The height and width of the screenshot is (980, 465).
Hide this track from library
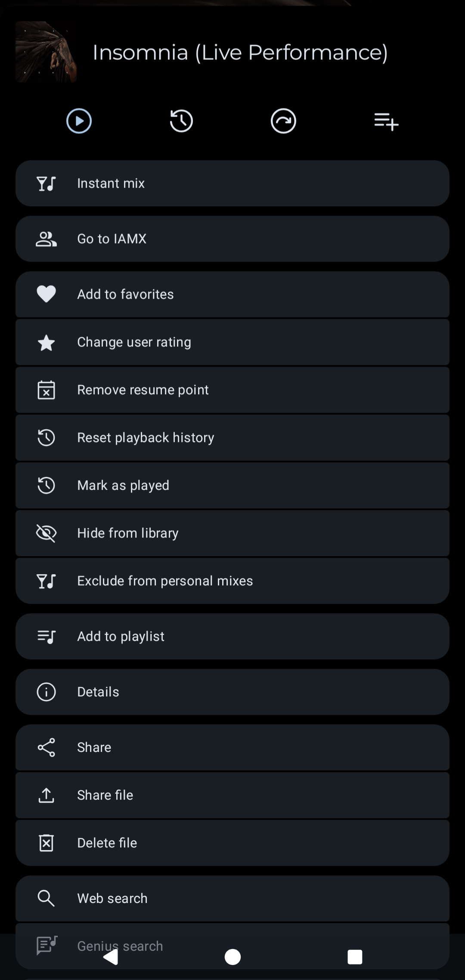pyautogui.click(x=232, y=533)
